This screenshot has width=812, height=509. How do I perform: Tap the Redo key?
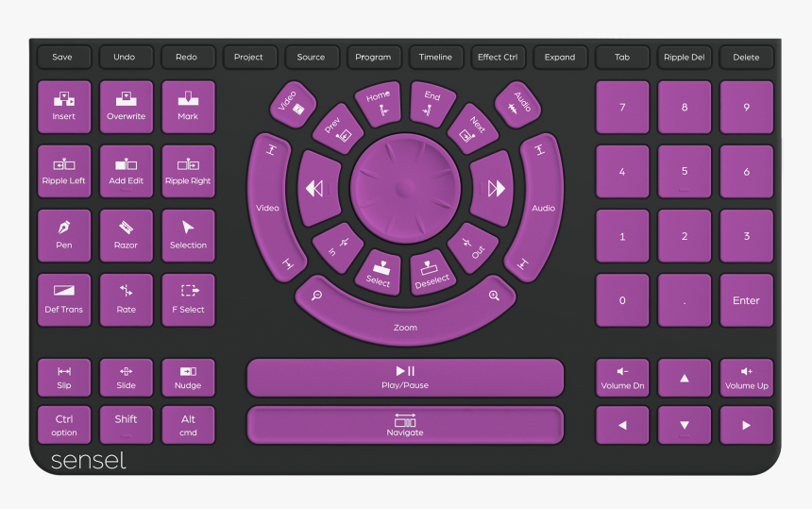pyautogui.click(x=188, y=57)
